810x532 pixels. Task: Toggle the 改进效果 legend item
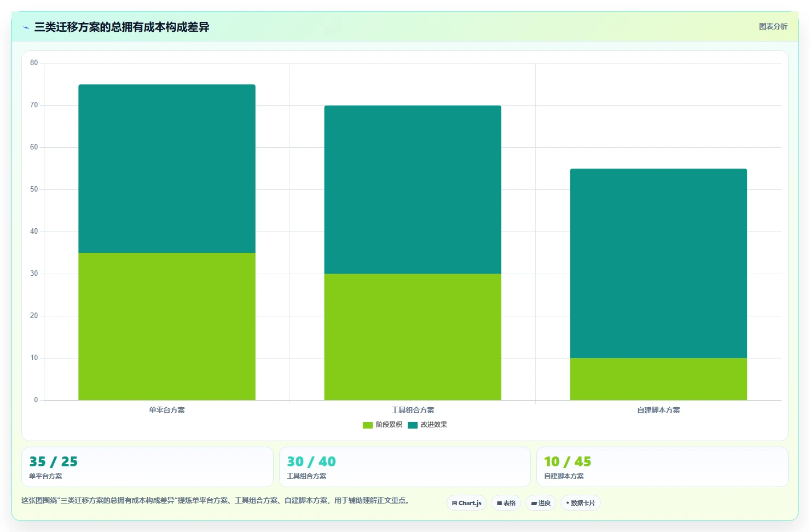(x=427, y=425)
